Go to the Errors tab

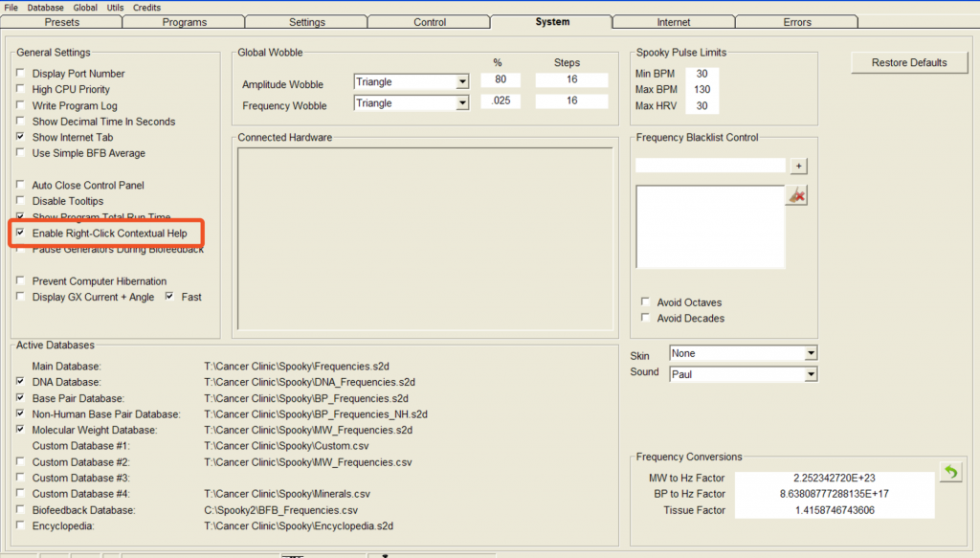click(x=796, y=22)
